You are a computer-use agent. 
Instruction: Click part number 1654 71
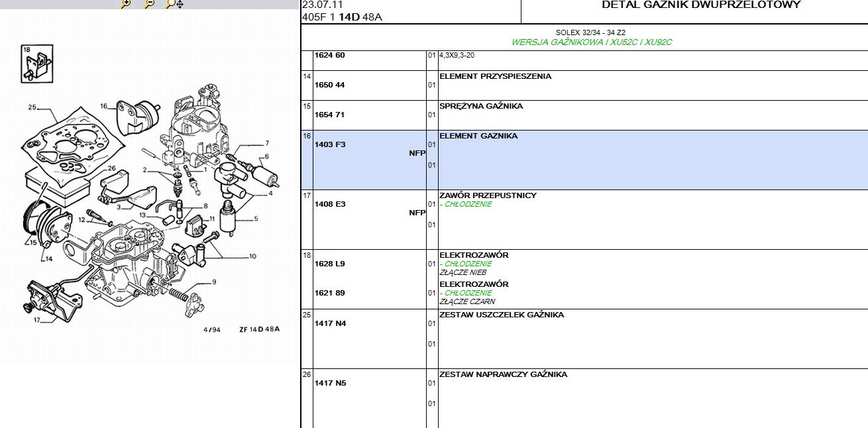[329, 115]
